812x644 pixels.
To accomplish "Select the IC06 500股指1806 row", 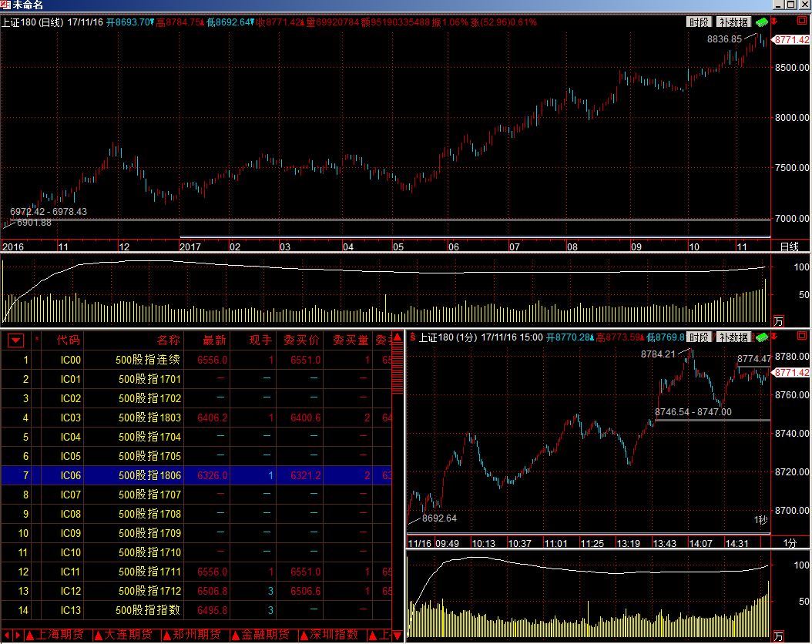I will [154, 475].
